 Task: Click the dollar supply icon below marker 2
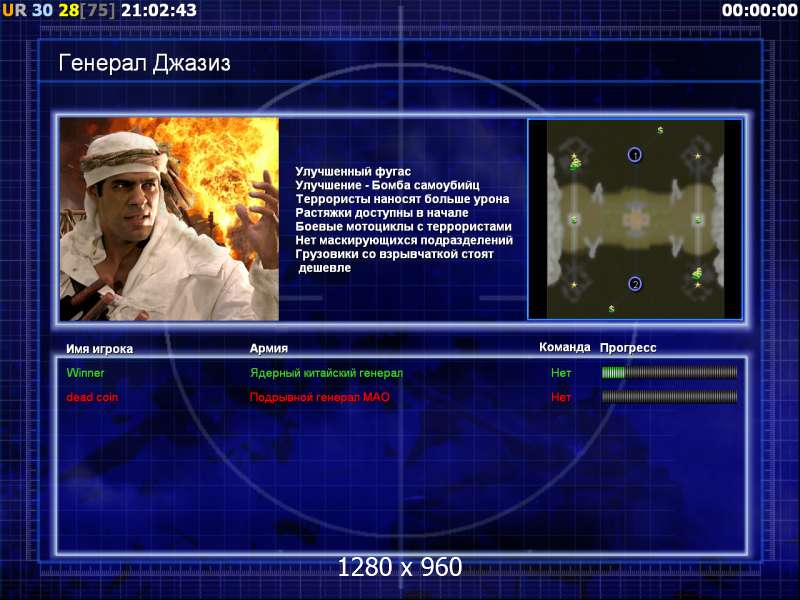611,309
